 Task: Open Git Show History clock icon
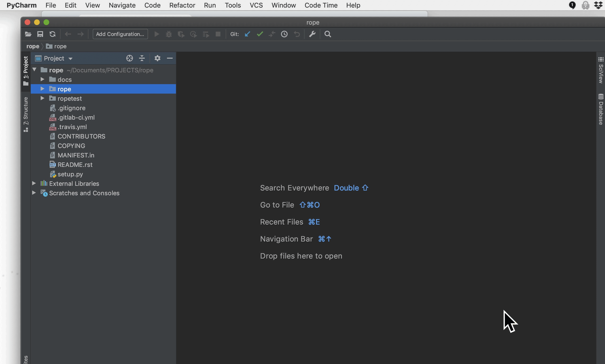[284, 34]
